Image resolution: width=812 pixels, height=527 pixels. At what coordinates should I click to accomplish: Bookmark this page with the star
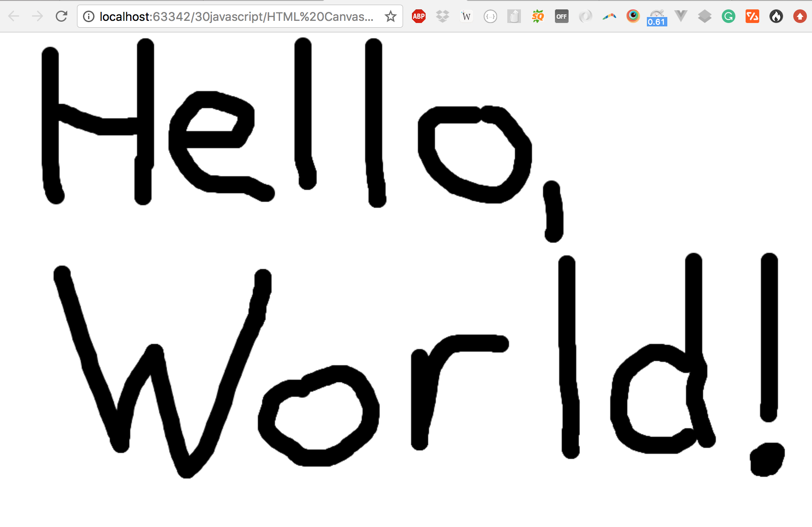(x=390, y=17)
